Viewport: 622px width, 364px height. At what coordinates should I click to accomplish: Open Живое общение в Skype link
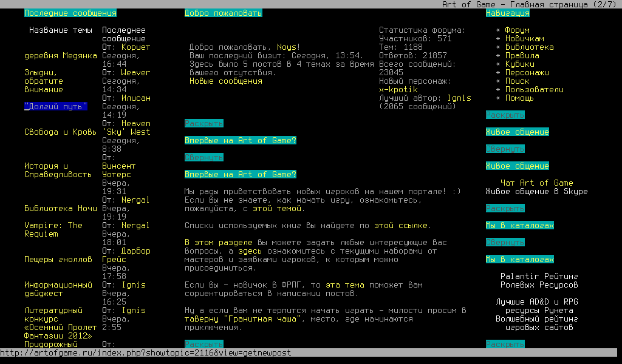tap(536, 191)
